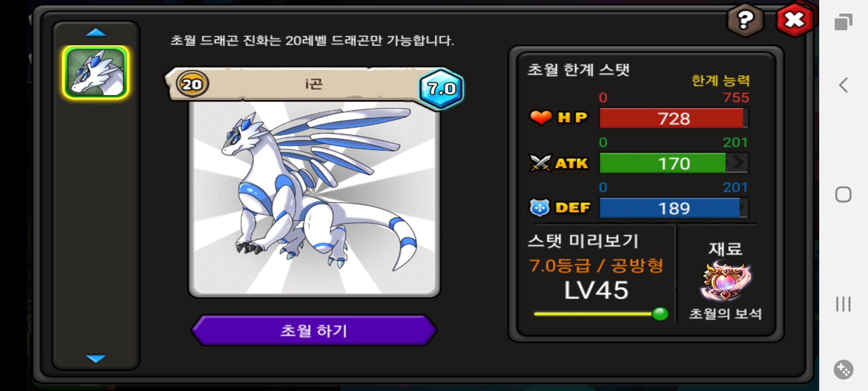Close the transcendence dialog with red X
Image resolution: width=868 pixels, height=391 pixels.
coord(795,20)
